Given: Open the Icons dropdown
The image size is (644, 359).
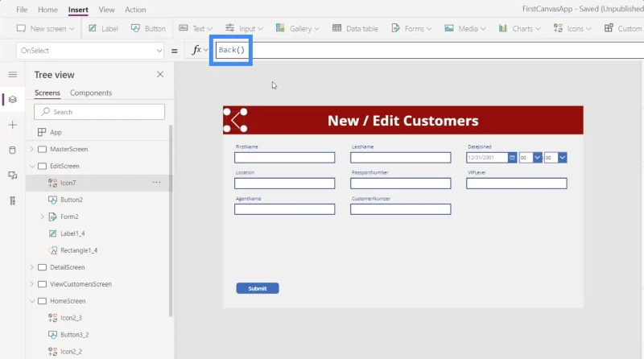Looking at the screenshot, I should [x=572, y=28].
